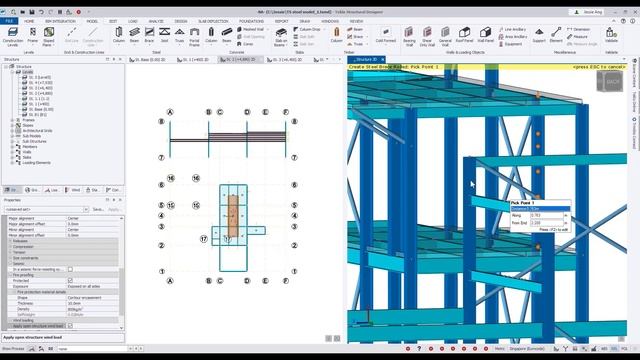Select the General Wall tool
Screen dimensions: 640x360
point(445,36)
